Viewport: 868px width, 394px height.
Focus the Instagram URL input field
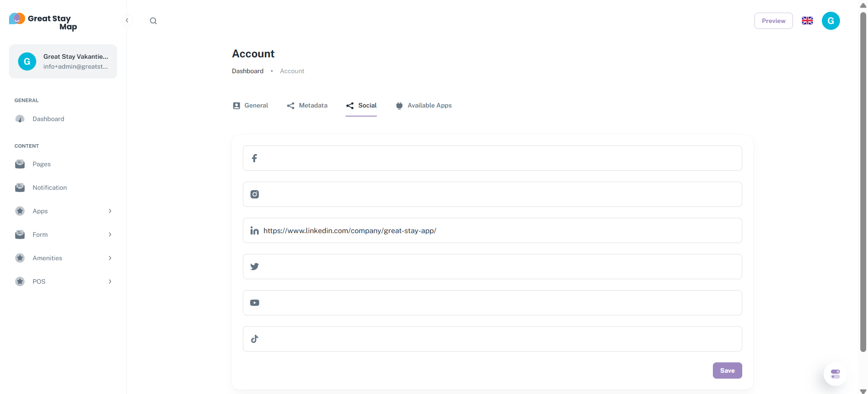click(x=493, y=194)
